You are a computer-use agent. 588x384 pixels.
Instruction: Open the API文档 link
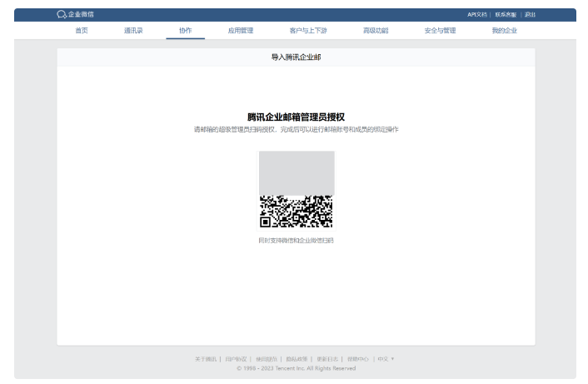[477, 14]
